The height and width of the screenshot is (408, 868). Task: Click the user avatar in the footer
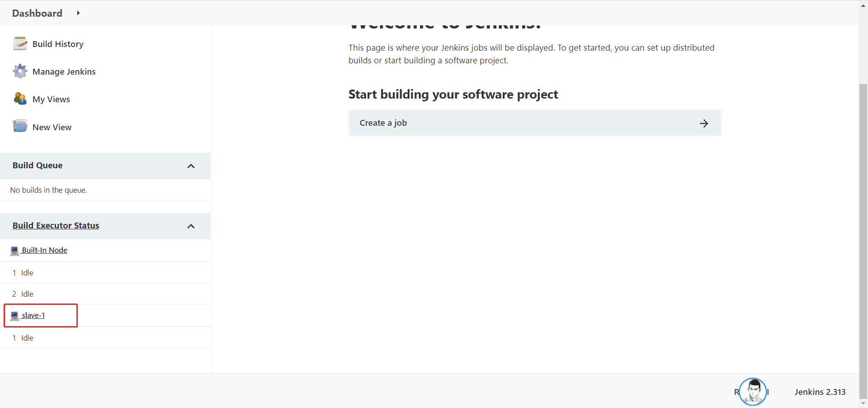pyautogui.click(x=753, y=392)
